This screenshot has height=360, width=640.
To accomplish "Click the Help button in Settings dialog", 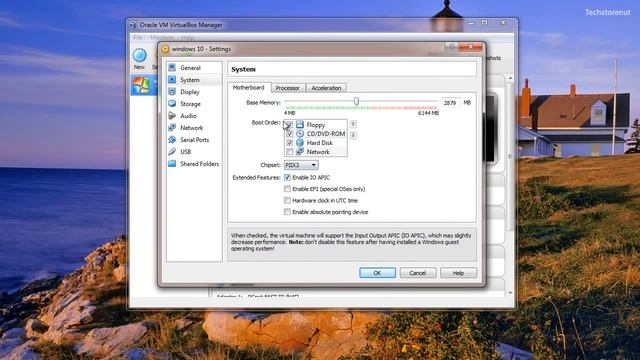I will click(x=458, y=273).
